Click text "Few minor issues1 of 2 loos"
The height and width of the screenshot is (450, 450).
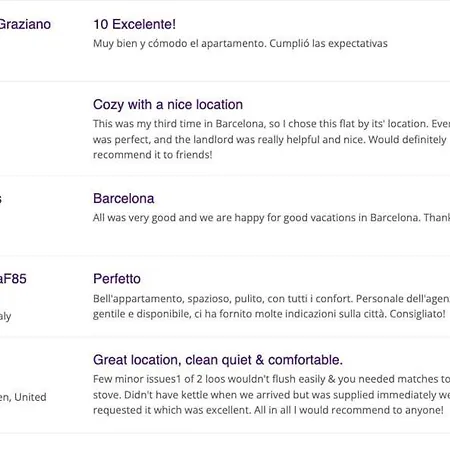pyautogui.click(x=169, y=379)
